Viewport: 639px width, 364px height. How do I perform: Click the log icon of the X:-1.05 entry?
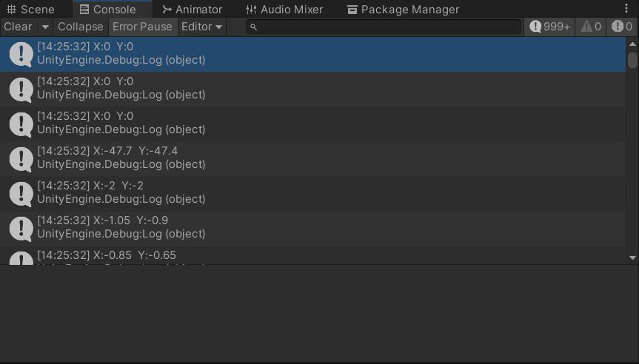[x=21, y=228]
